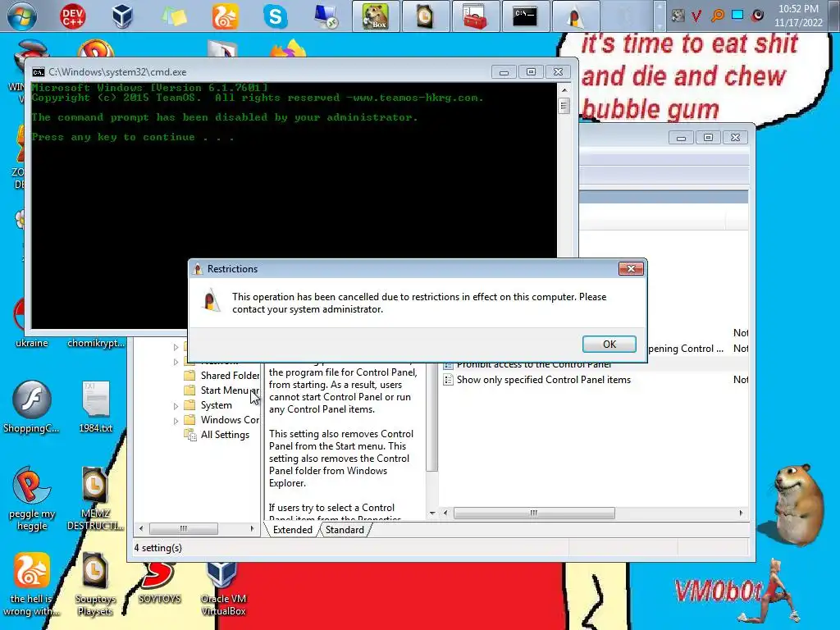
Task: Switch to the Restrictions taskbar button
Action: tap(575, 16)
